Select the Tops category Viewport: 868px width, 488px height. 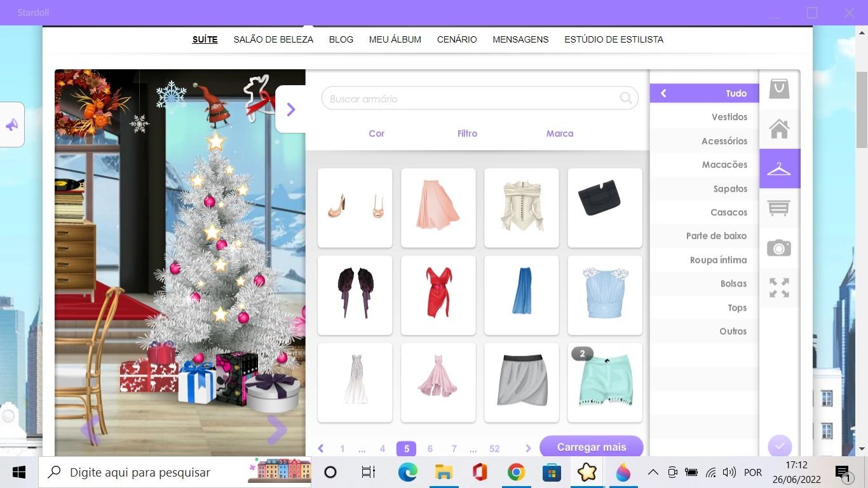coord(705,308)
